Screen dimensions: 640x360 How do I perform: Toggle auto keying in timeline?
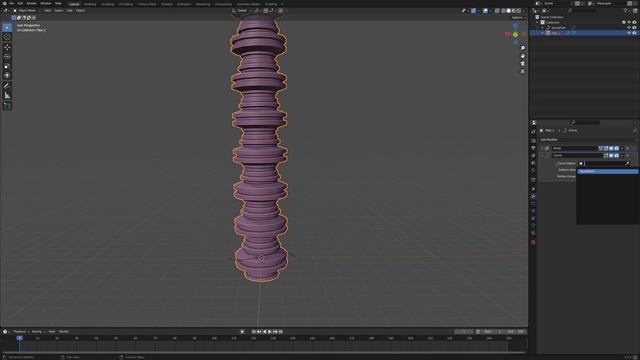242,332
